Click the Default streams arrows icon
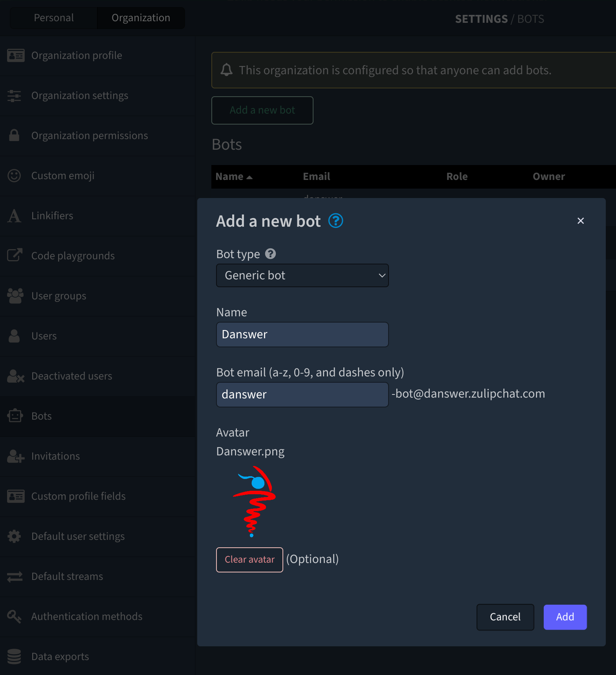The image size is (616, 675). [15, 576]
